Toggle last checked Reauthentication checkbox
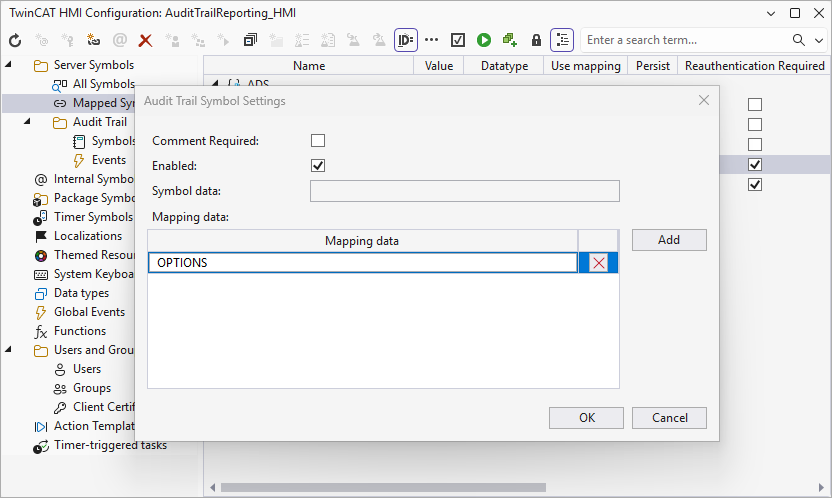This screenshot has height=498, width=832. (755, 185)
